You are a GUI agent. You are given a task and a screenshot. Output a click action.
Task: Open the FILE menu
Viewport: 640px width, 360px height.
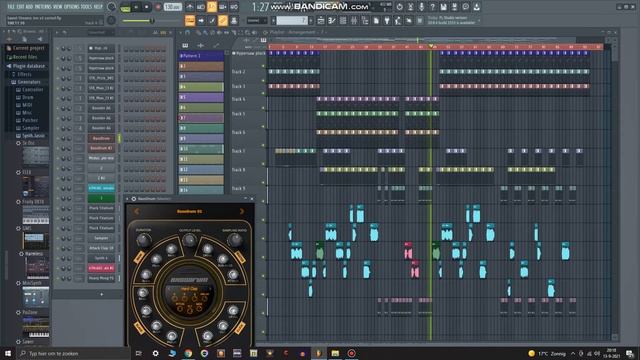[11, 7]
